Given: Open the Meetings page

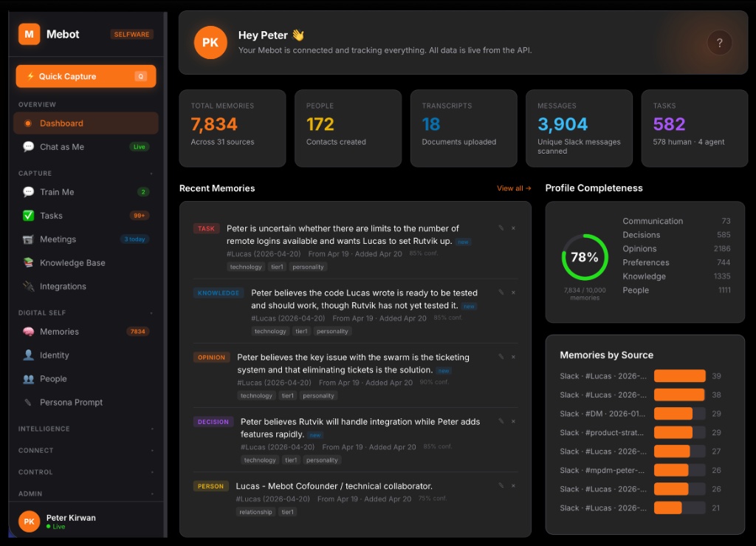Looking at the screenshot, I should click(86, 239).
